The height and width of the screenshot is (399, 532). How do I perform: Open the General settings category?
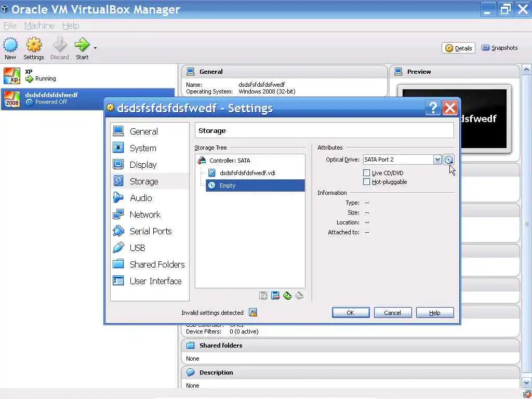tap(150, 131)
